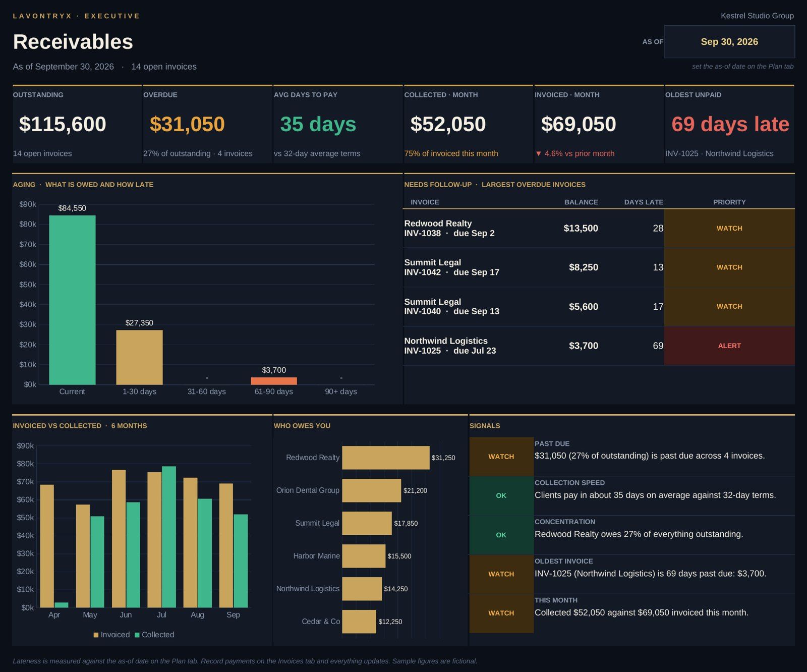807x672 pixels.
Task: Click the WATCH badge for the Past Due signal
Action: pyautogui.click(x=501, y=457)
